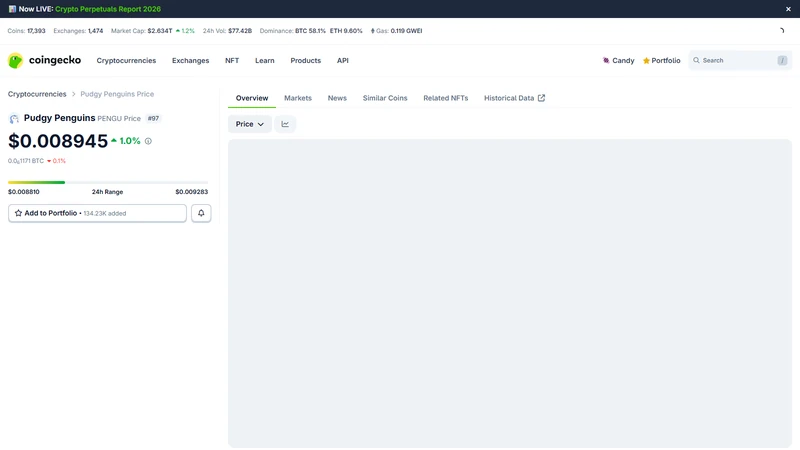Click the ETH 9.60% dominance value
The height and width of the screenshot is (450, 800).
click(x=346, y=31)
